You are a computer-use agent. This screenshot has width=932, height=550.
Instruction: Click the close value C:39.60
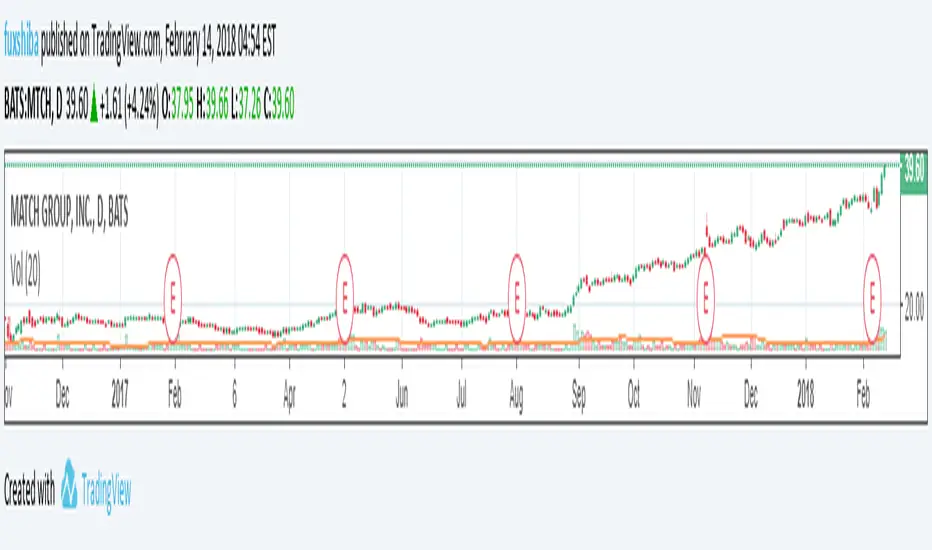(x=279, y=105)
